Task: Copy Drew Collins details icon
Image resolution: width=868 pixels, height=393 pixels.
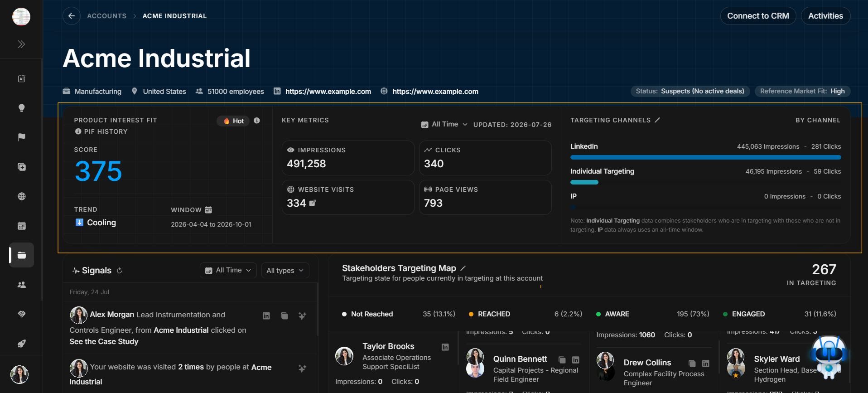Action: coord(692,364)
